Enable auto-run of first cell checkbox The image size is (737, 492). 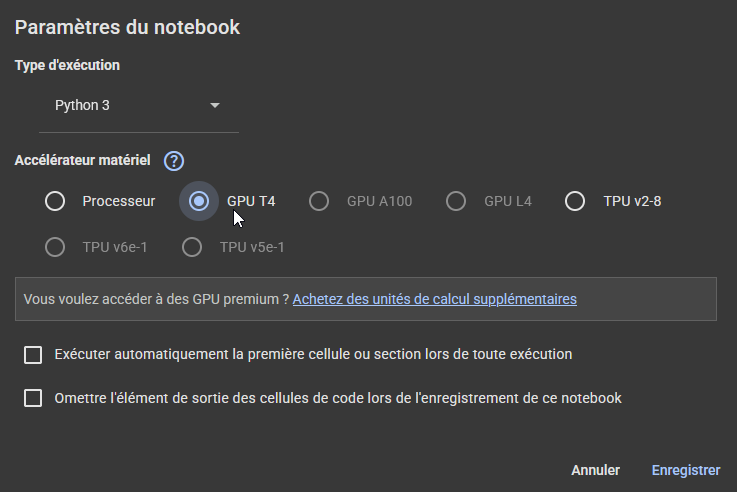(33, 355)
